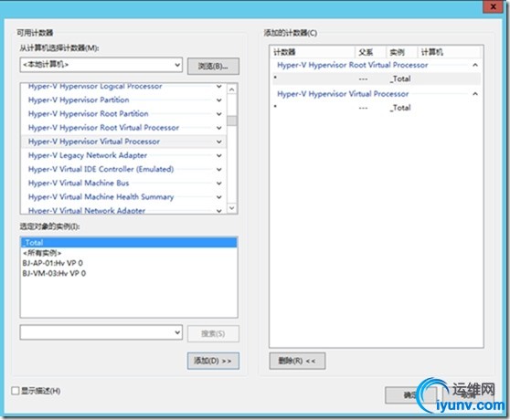
Task: Expand Hyper-V Virtual Machine Health Summary
Action: coord(218,197)
